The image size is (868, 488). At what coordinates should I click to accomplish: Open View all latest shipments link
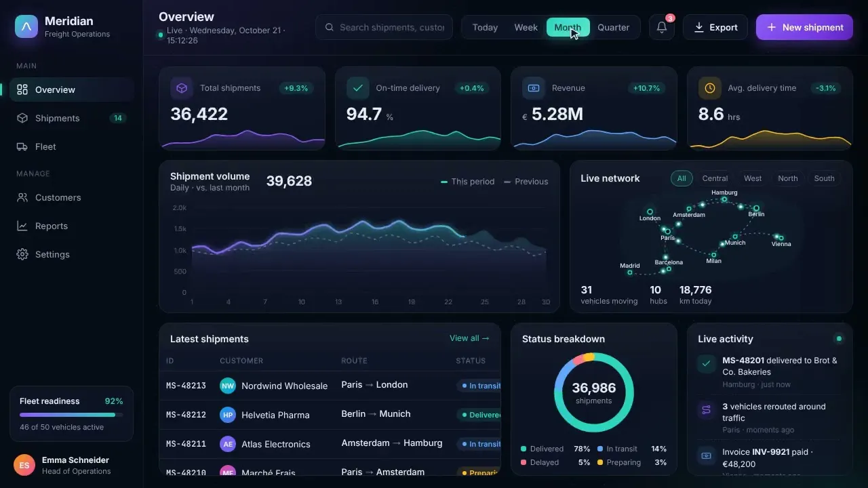469,338
